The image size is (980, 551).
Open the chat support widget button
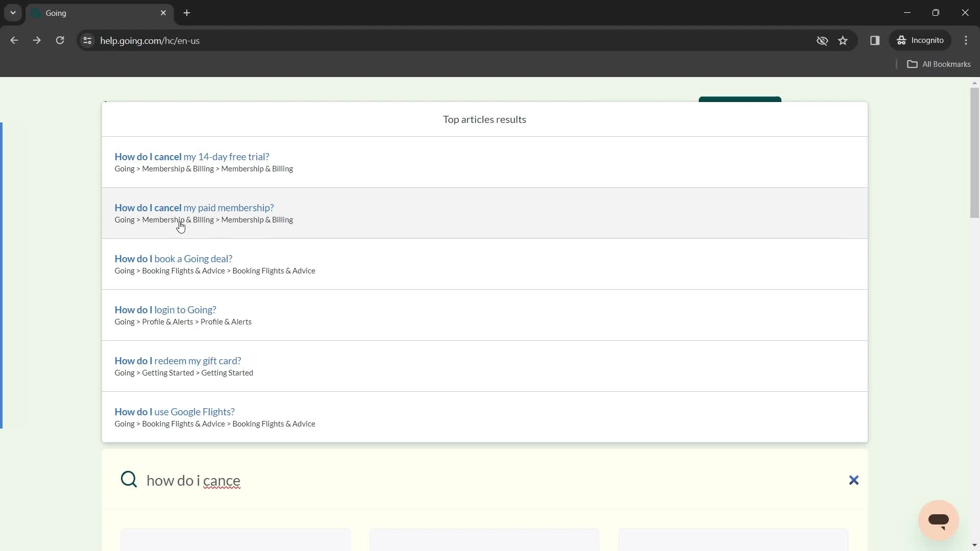coord(938,520)
